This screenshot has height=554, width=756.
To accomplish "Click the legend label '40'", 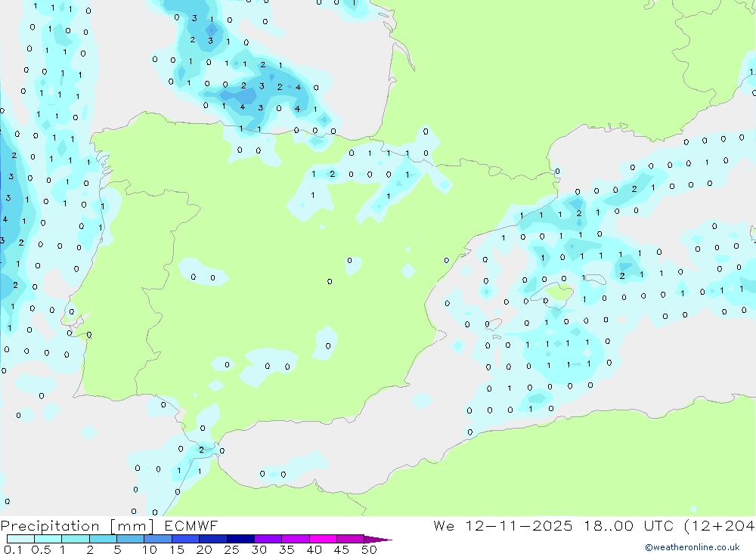I will click(314, 549).
